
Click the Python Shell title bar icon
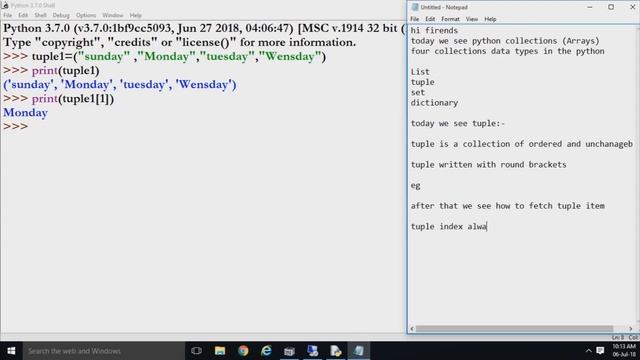5,5
